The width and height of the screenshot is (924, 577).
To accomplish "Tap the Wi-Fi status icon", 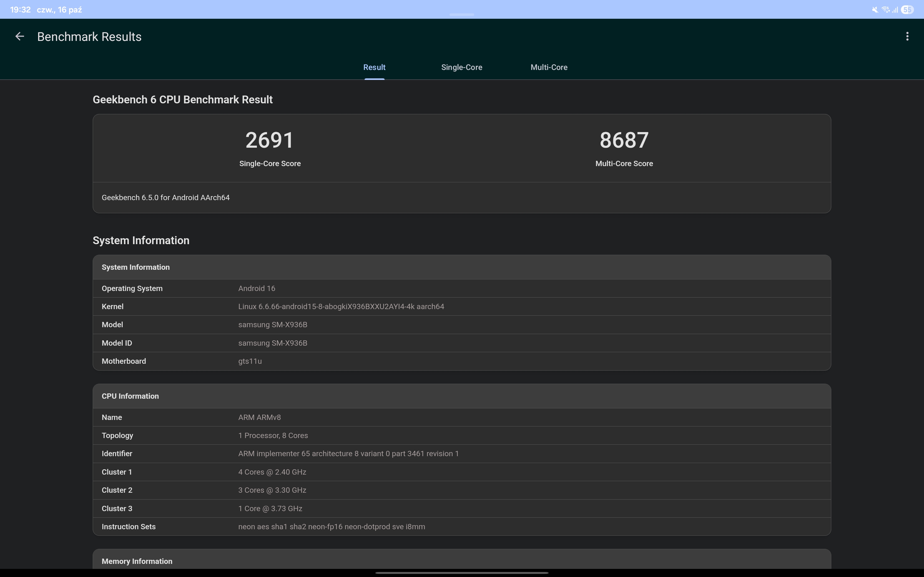I will pyautogui.click(x=885, y=10).
